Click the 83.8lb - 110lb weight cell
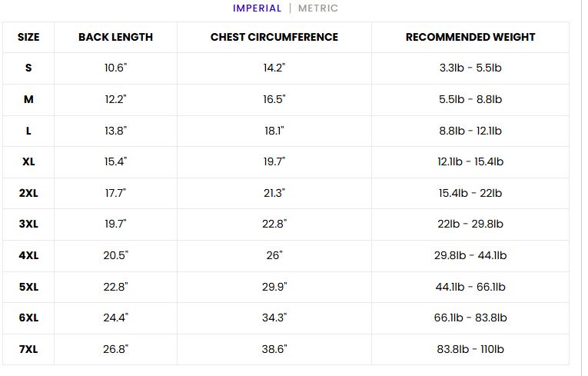The image size is (588, 376). pos(470,349)
